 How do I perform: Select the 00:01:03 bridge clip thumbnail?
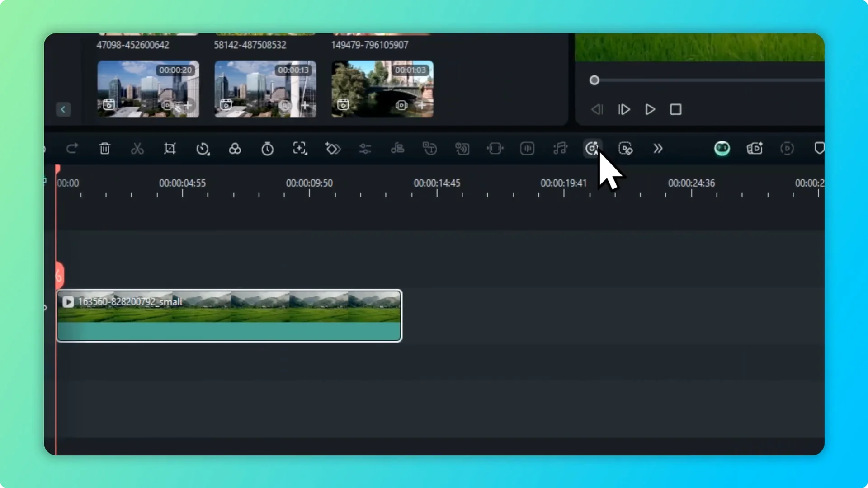click(382, 89)
